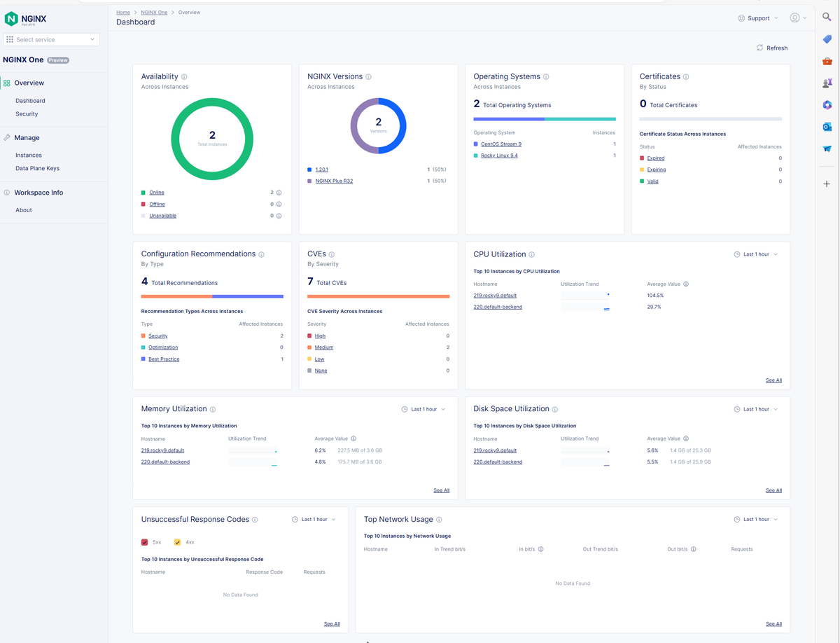Click the Operating Systems info icon
The image size is (840, 643).
pos(546,77)
